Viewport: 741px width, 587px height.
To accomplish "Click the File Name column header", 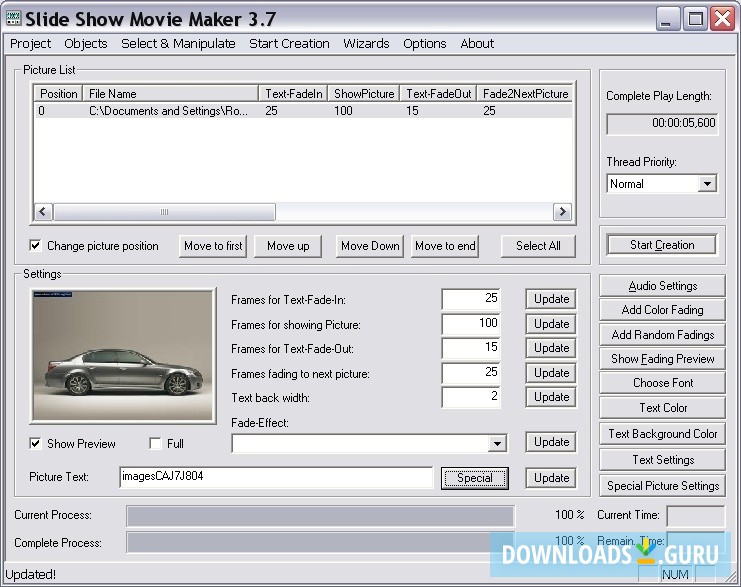I will click(x=171, y=94).
